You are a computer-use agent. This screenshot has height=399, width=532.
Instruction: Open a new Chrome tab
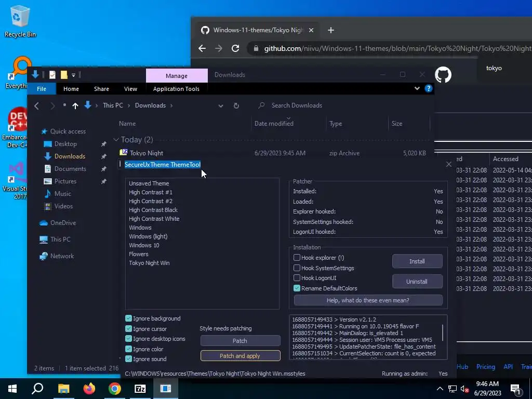click(331, 30)
